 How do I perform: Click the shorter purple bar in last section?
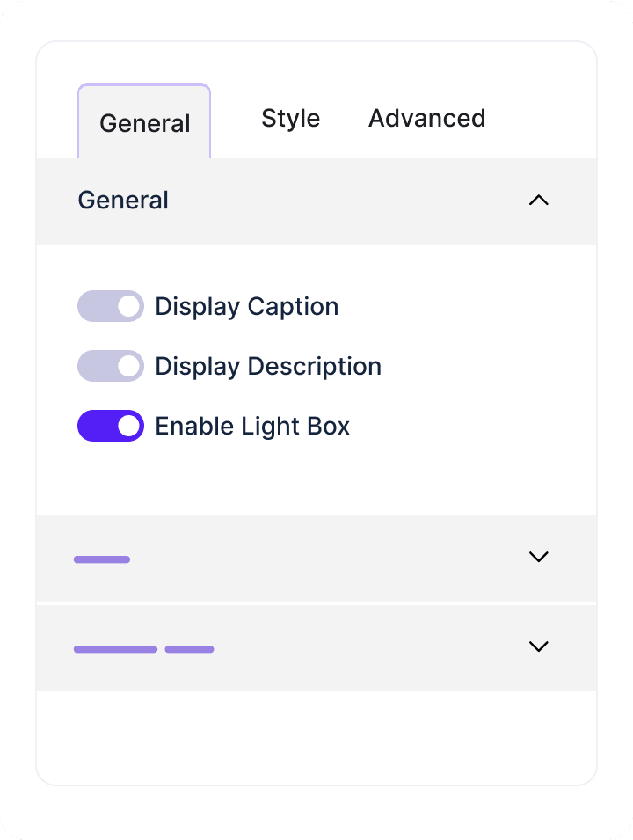point(189,649)
